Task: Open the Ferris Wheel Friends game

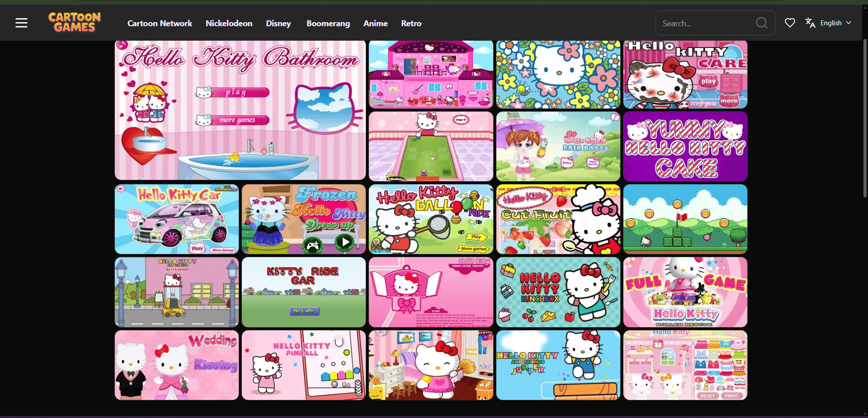Action: (x=431, y=292)
